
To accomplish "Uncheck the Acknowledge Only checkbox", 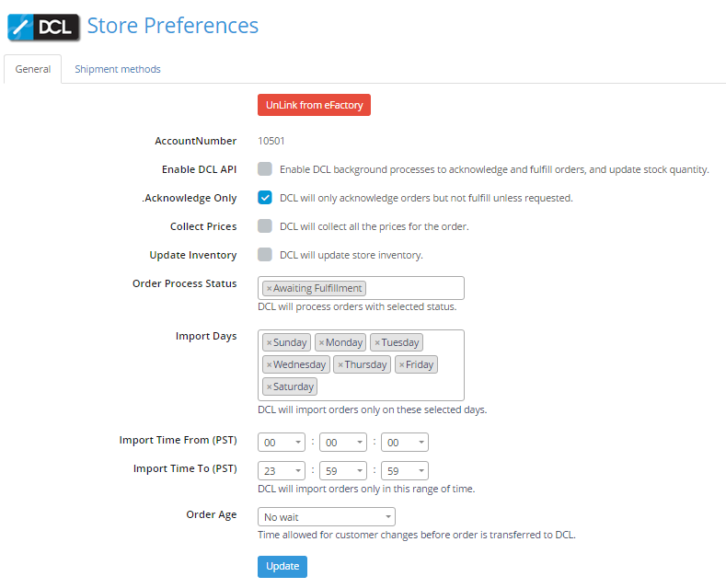I will pos(265,198).
